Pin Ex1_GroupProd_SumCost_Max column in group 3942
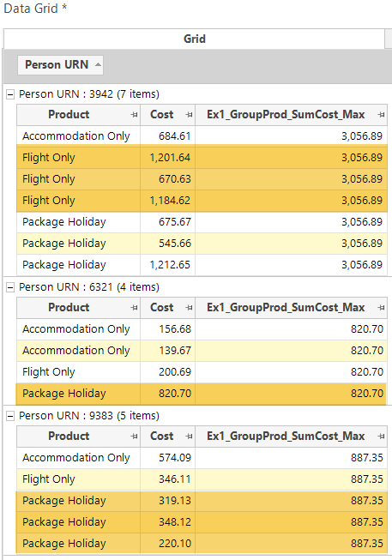 click(x=381, y=115)
